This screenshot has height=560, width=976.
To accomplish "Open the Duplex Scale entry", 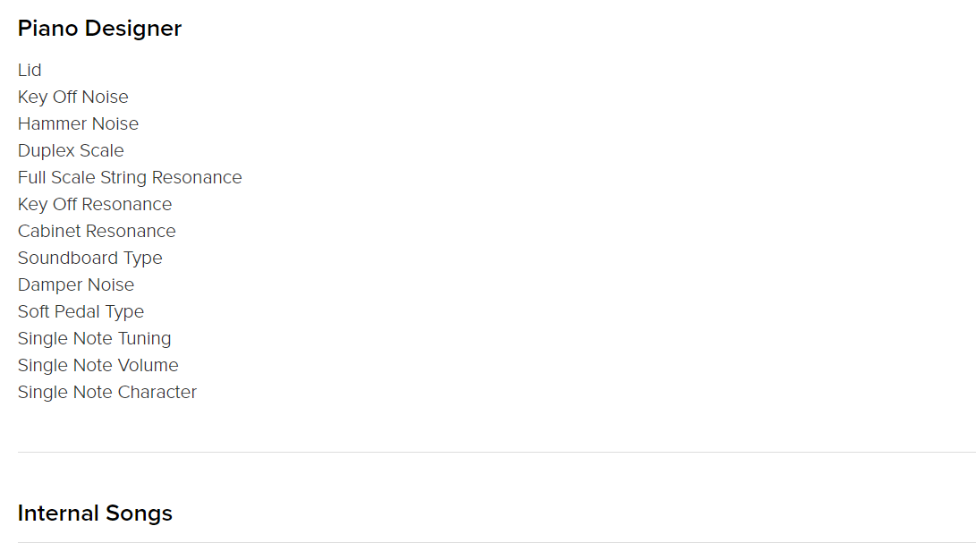I will 71,150.
